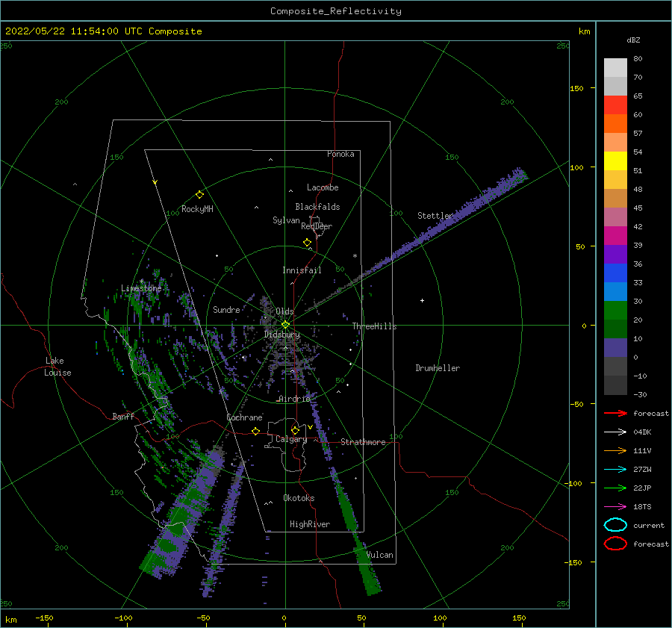Click the RedDeer label
This screenshot has height=628, width=672.
coord(317,226)
